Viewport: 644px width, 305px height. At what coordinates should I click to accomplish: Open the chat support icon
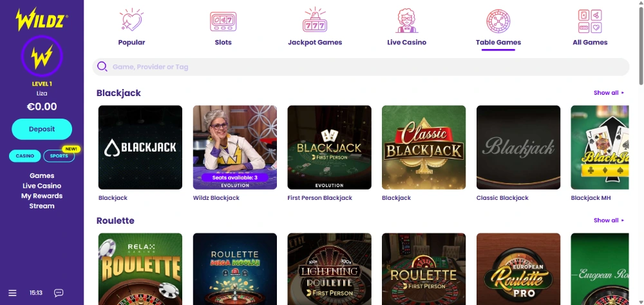(59, 293)
